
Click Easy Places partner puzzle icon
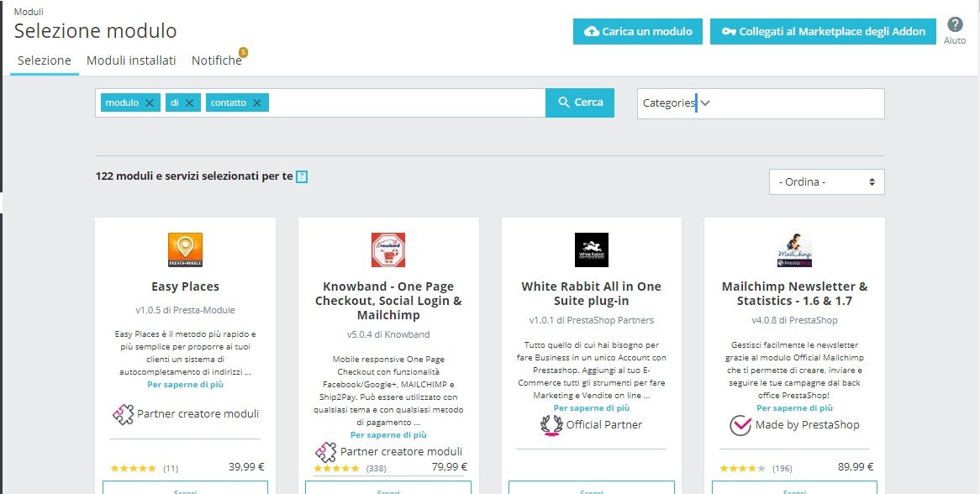pyautogui.click(x=123, y=414)
